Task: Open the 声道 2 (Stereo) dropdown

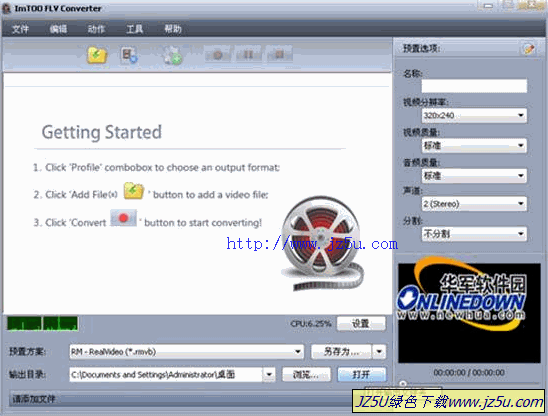Action: (x=474, y=203)
